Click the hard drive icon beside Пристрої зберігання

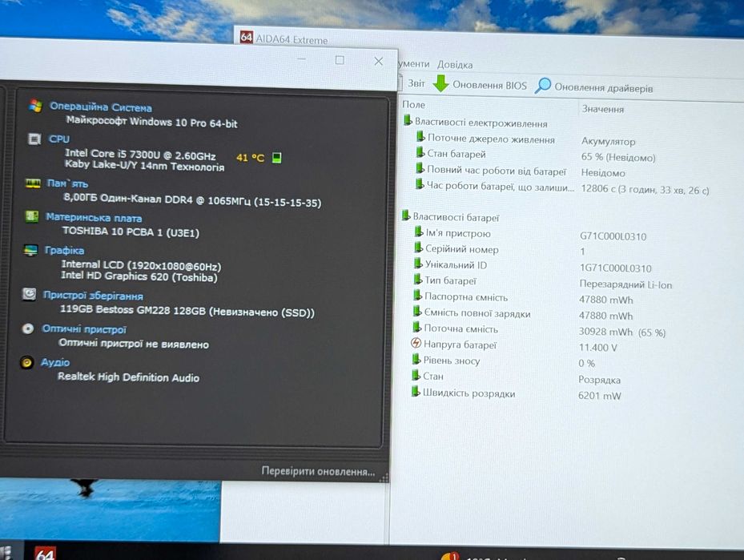(x=29, y=294)
